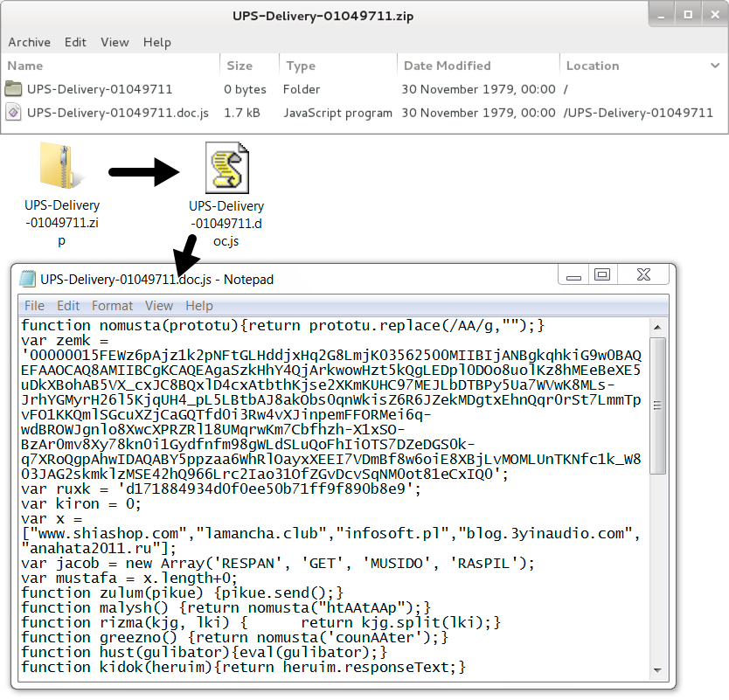
Task: Maximize the Notepad window
Action: pos(602,274)
